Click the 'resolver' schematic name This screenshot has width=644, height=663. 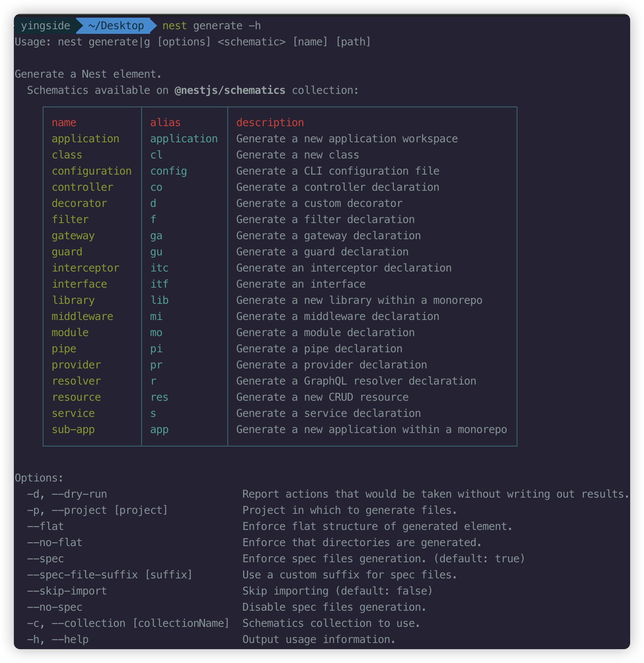76,381
